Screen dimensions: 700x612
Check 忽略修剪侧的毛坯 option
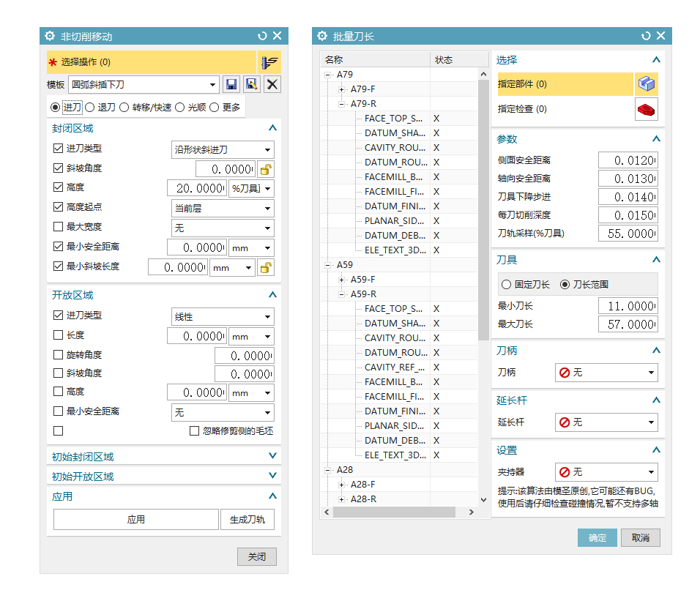tap(194, 431)
